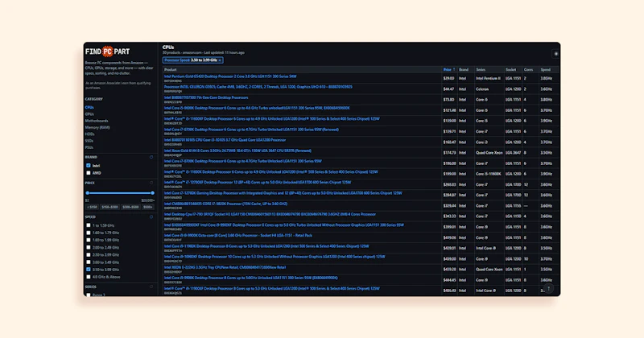This screenshot has height=338, width=644.
Task: Check the 1 to 1.59 GHz speed box
Action: coord(89,225)
